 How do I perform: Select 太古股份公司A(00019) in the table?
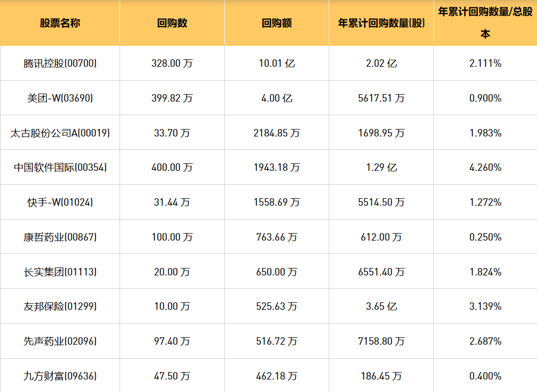(x=60, y=133)
